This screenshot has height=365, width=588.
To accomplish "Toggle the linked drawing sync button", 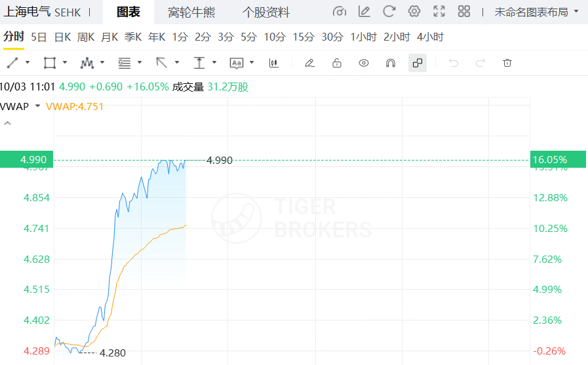I will pyautogui.click(x=418, y=63).
